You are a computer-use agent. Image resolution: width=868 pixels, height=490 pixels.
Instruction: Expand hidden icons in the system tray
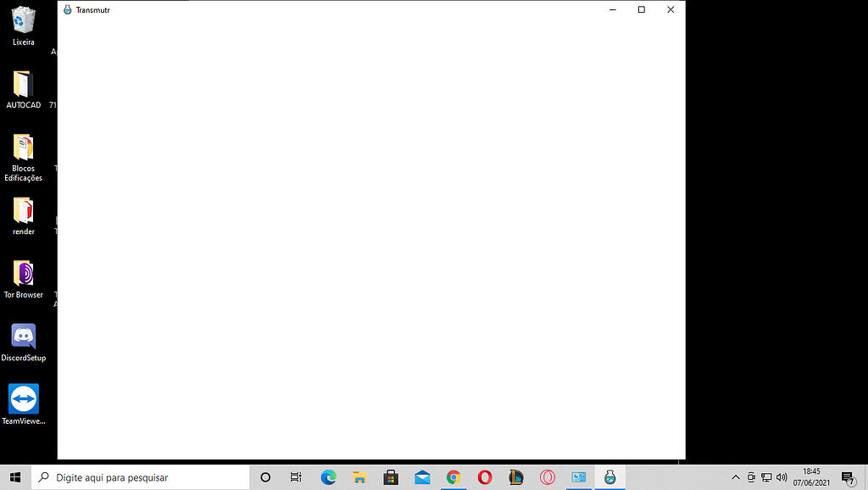pos(734,477)
